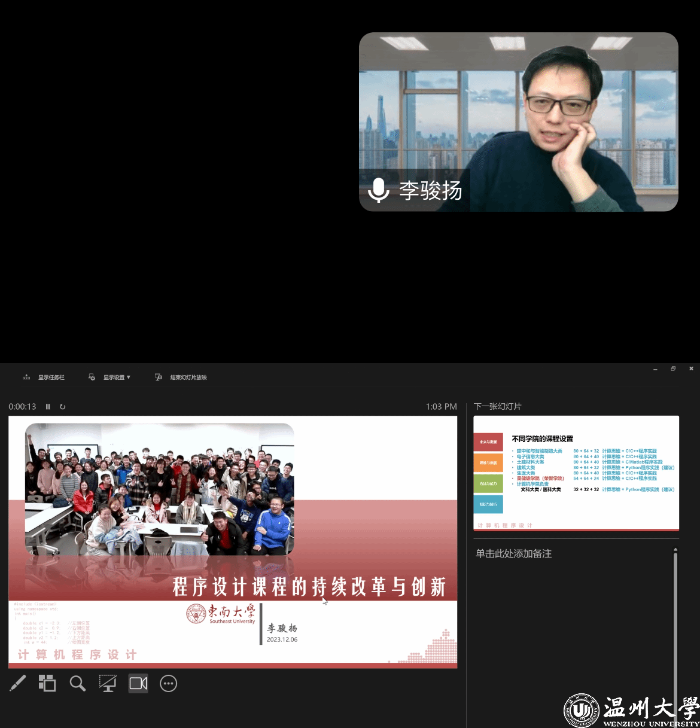Click the current slide to advance
The width and height of the screenshot is (700, 728).
point(233,541)
